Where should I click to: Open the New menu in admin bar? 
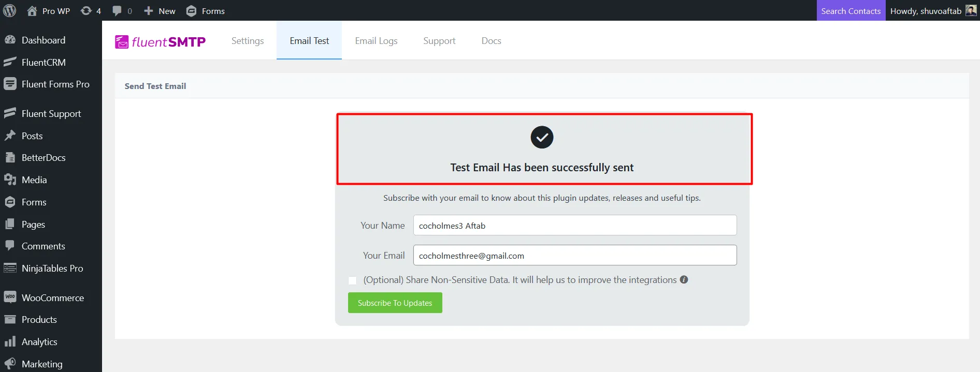(x=160, y=11)
